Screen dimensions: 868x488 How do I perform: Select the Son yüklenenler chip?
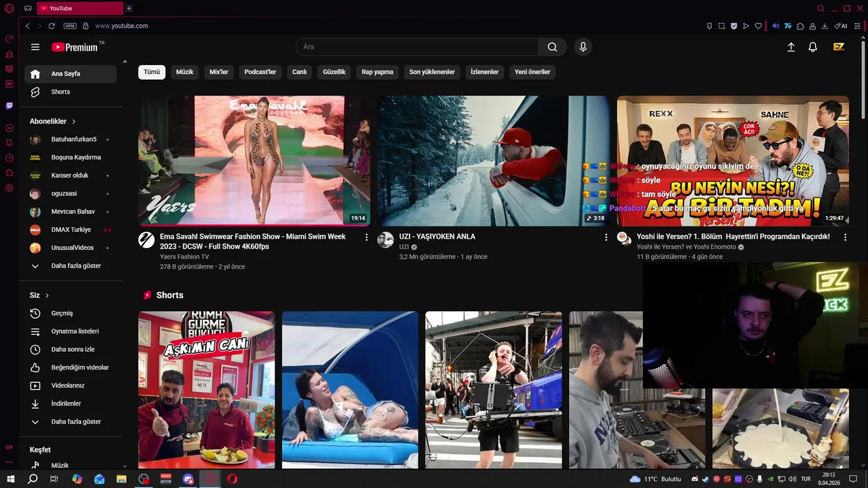point(432,72)
